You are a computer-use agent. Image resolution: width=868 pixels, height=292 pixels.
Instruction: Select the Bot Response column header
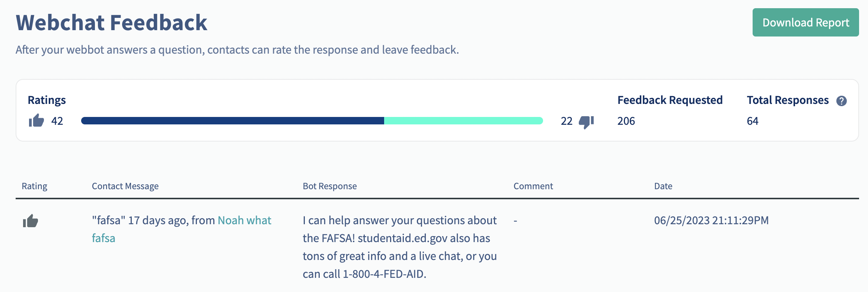[330, 186]
